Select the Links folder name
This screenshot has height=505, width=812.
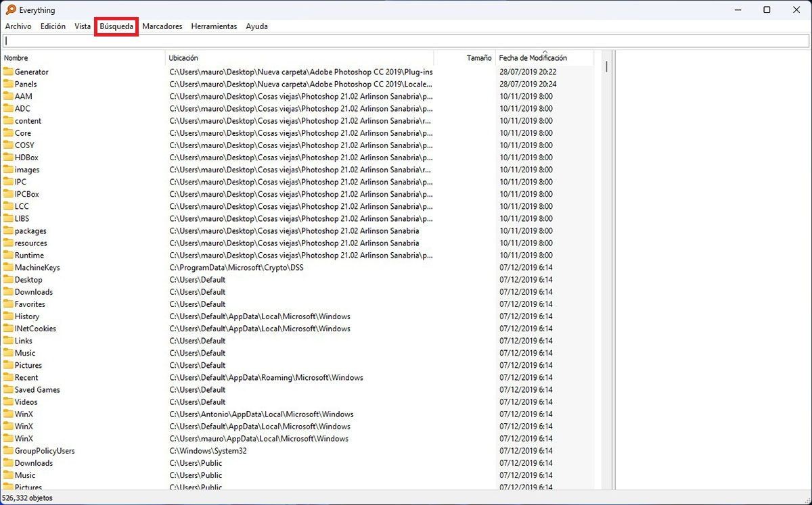pos(24,341)
